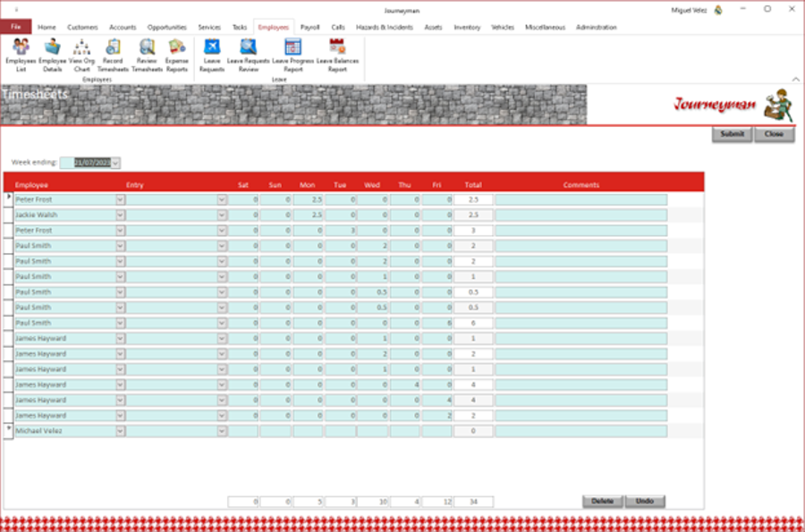Click the Undo button
This screenshot has width=805, height=532.
pyautogui.click(x=645, y=502)
